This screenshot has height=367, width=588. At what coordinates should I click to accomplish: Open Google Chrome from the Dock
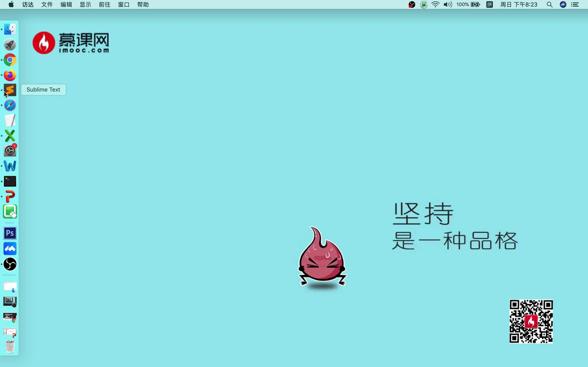(x=10, y=60)
